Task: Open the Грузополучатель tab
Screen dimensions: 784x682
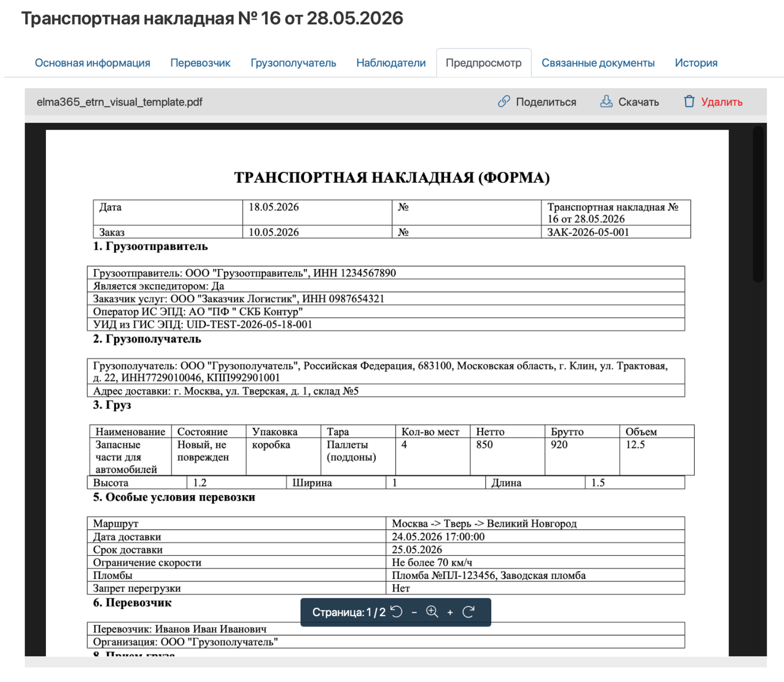Action: pos(293,63)
